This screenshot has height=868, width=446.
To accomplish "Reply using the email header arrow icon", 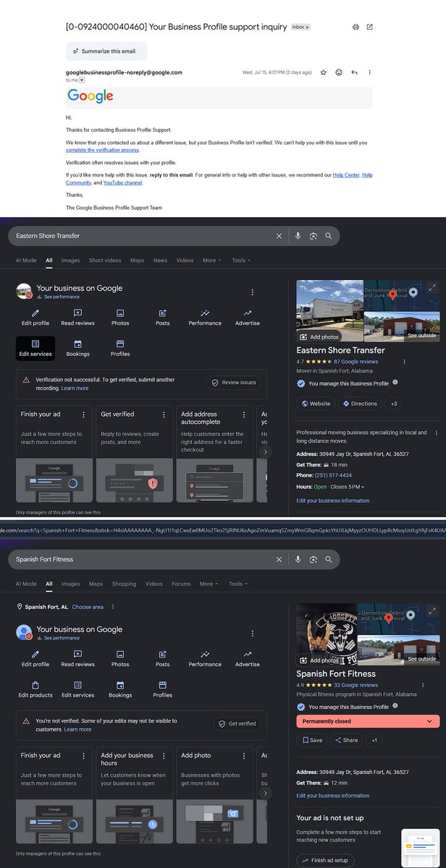I will click(x=354, y=72).
